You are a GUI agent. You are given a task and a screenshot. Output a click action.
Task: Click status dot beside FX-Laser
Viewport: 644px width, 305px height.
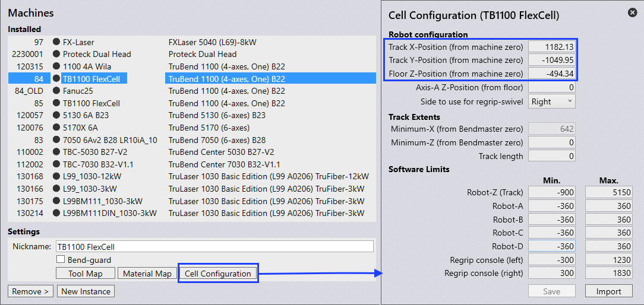coord(56,42)
